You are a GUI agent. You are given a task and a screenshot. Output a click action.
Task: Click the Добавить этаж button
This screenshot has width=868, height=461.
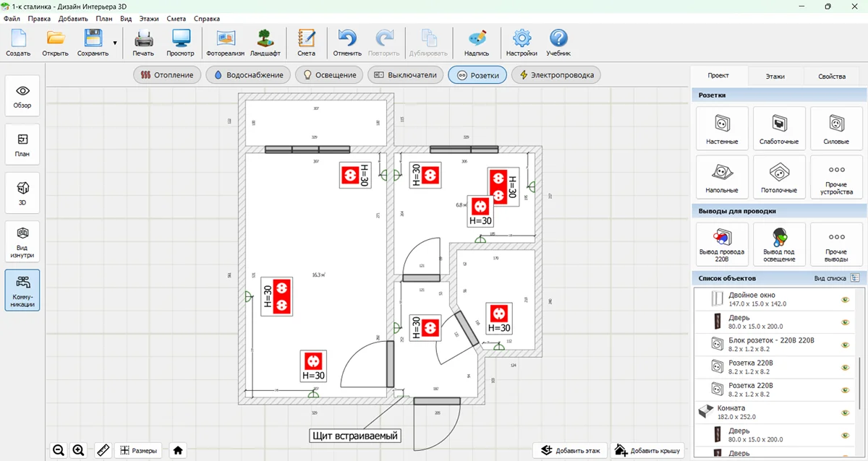570,450
